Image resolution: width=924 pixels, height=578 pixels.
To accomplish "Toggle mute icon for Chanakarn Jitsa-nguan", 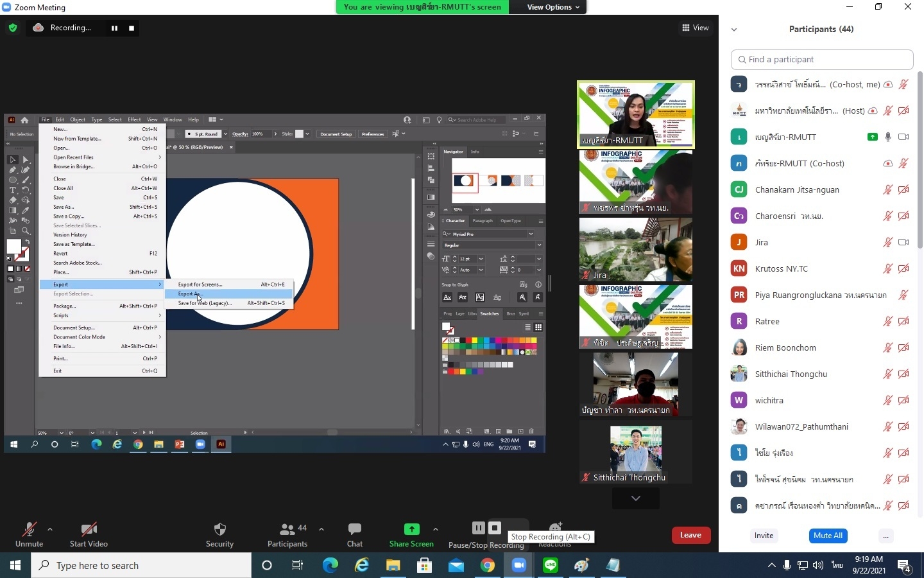I will click(888, 189).
